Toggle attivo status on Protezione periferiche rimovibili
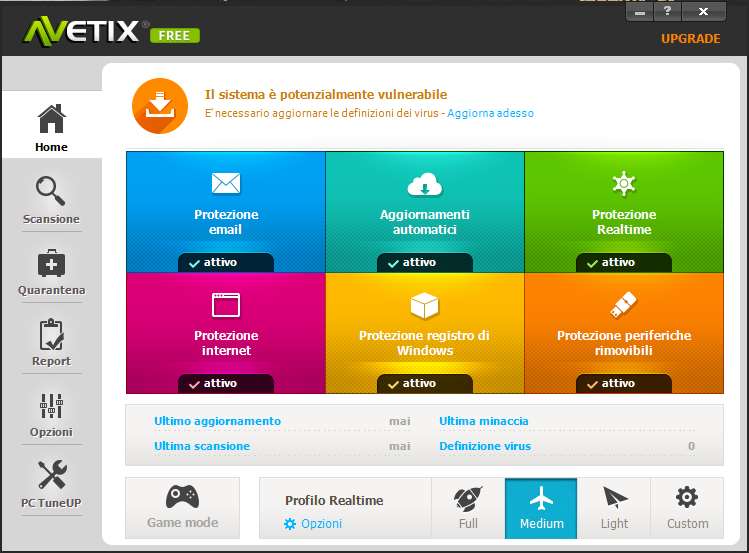749x553 pixels. (x=624, y=383)
